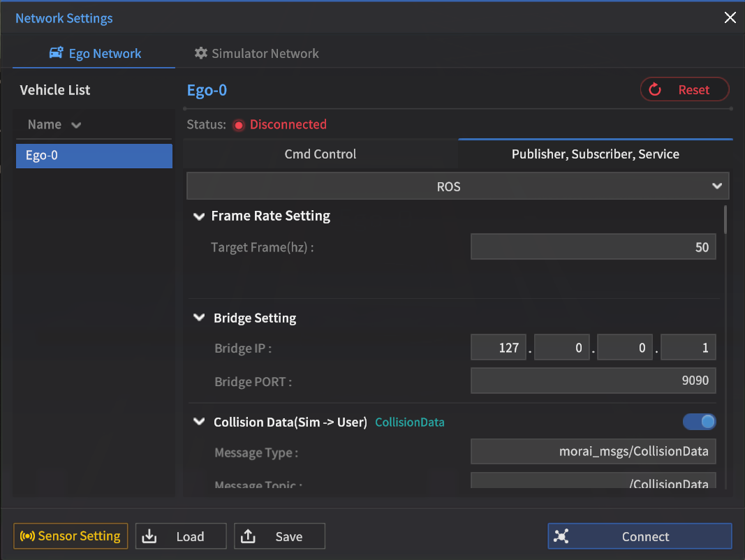This screenshot has width=745, height=560.
Task: Edit the Bridge PORT field 9090
Action: point(593,380)
